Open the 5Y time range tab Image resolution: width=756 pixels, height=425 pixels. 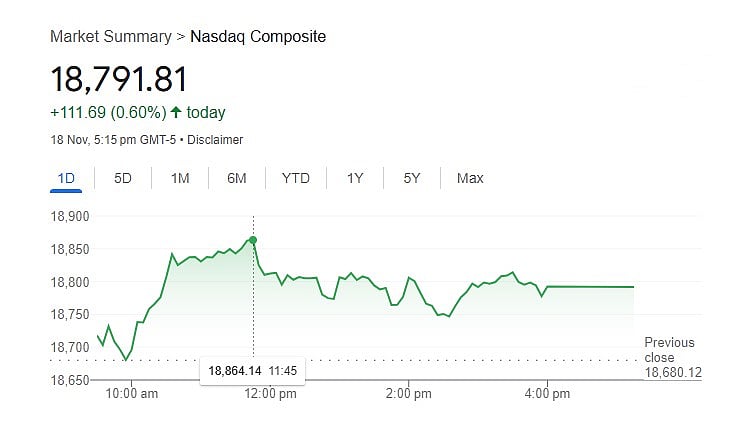(412, 179)
